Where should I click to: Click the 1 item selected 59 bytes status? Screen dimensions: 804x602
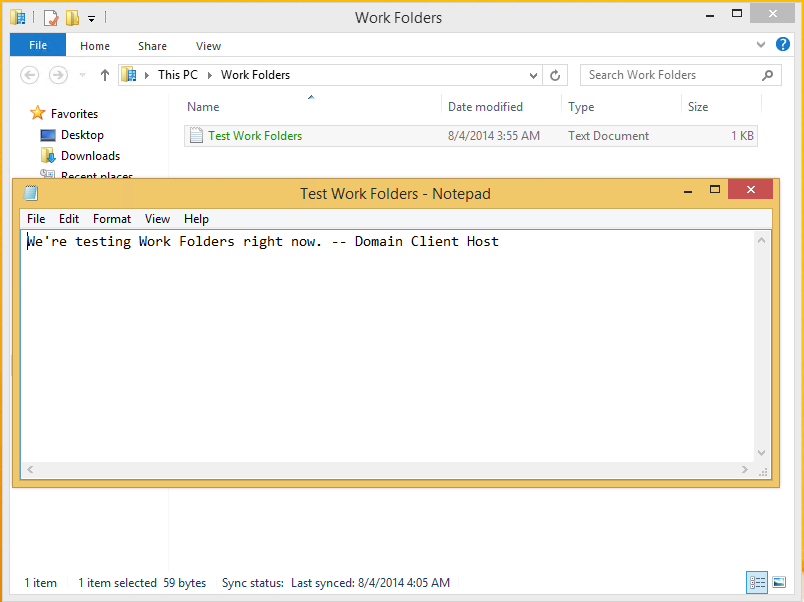click(x=142, y=583)
